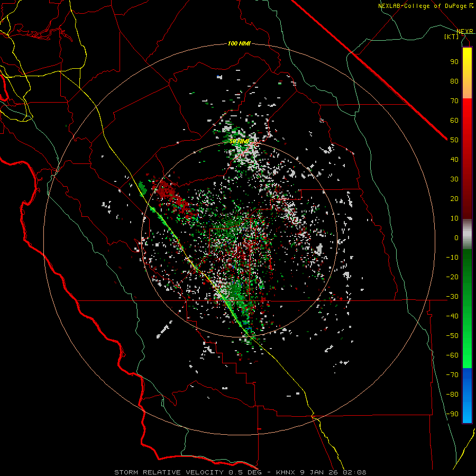Select the 90 value on velocity scale
Image resolution: width=476 pixels, height=476 pixels.
click(x=454, y=62)
